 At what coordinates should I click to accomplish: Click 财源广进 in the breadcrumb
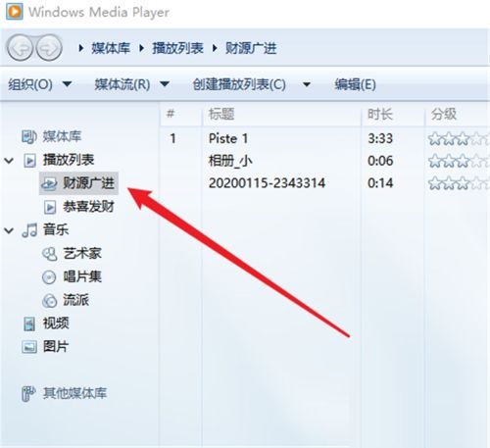pyautogui.click(x=251, y=48)
